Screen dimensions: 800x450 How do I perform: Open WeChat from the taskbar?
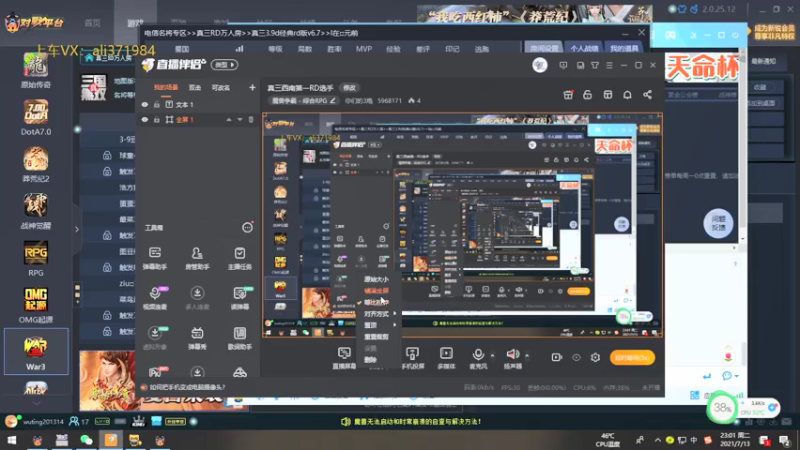[x=86, y=440]
